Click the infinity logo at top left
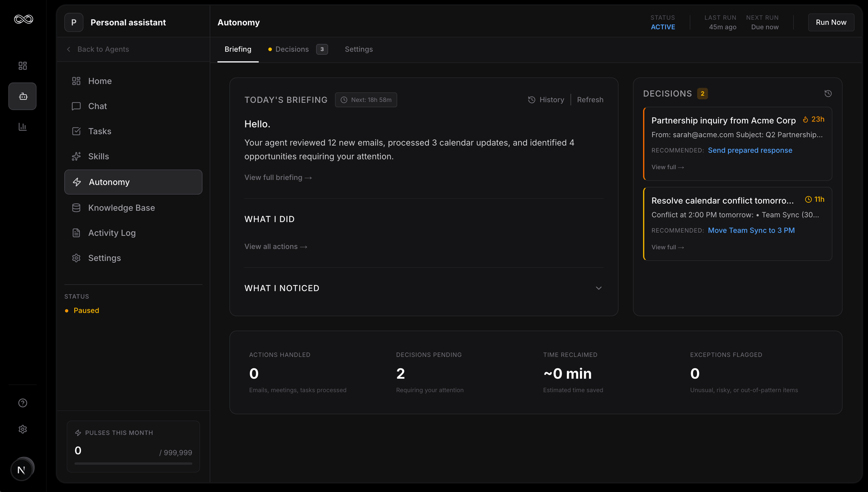This screenshot has height=492, width=868. tap(23, 19)
